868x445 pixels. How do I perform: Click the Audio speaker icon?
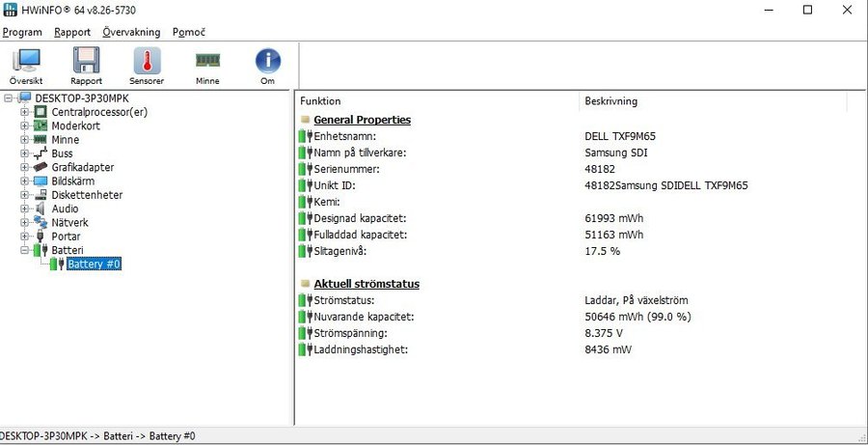pos(40,209)
